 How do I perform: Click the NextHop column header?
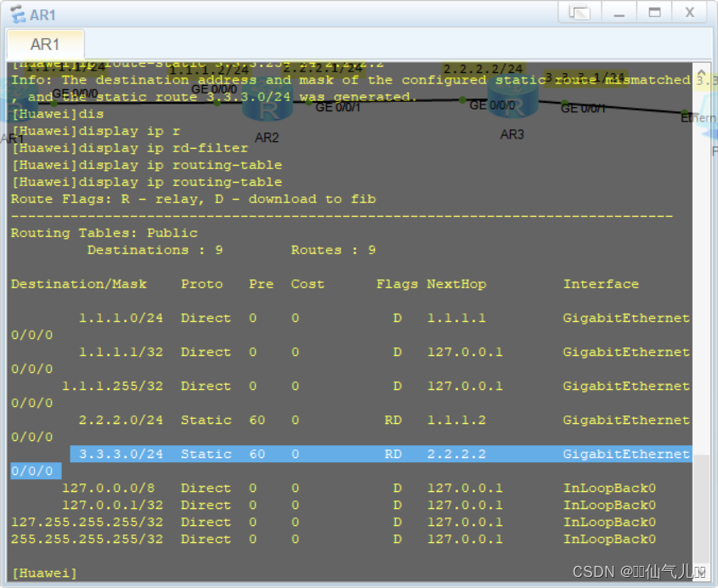[456, 284]
